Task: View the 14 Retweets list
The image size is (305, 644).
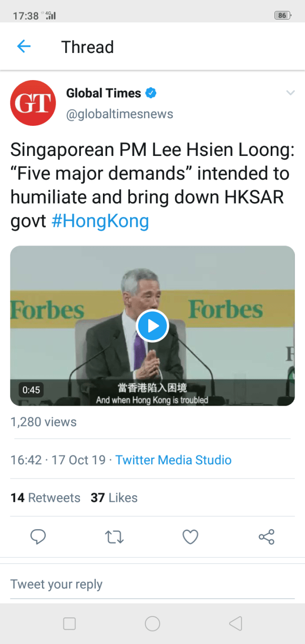Action: (x=45, y=498)
